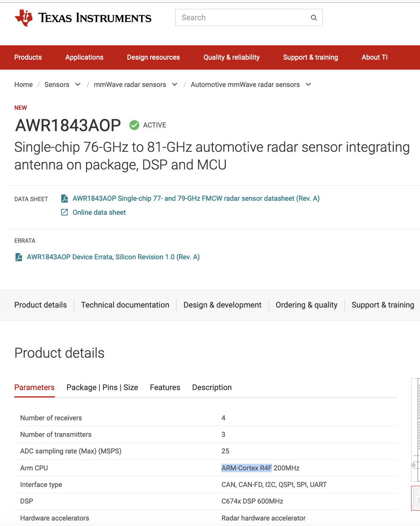This screenshot has height=526, width=420.
Task: Expand the Sensors breadcrumb dropdown
Action: coord(78,85)
